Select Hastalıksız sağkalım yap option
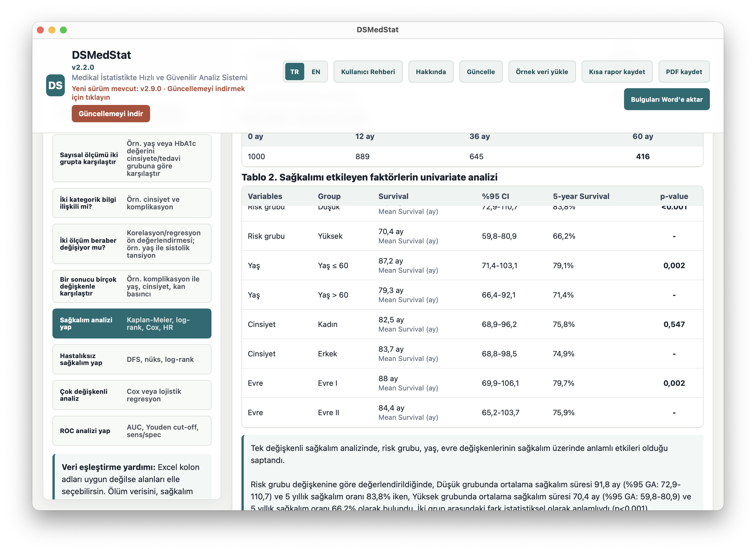The height and width of the screenshot is (553, 756). pos(132,360)
